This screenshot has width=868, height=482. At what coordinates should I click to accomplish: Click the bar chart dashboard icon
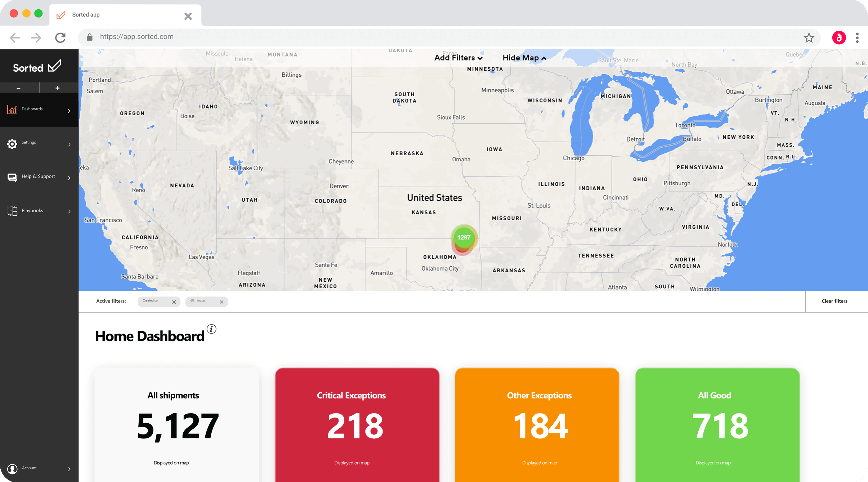tap(11, 109)
